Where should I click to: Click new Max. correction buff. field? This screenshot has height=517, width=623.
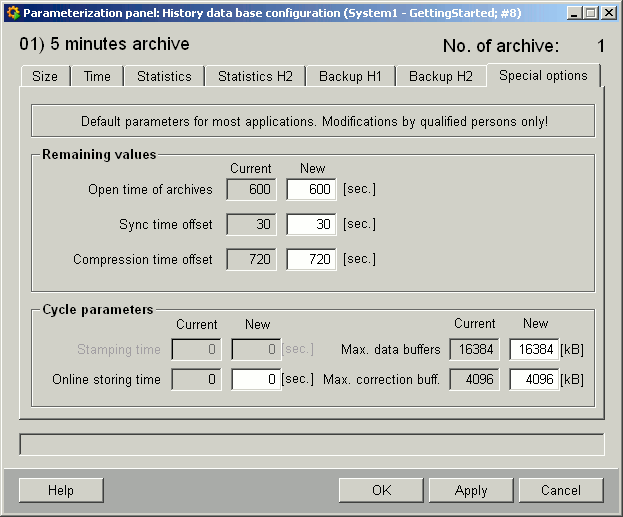point(533,380)
